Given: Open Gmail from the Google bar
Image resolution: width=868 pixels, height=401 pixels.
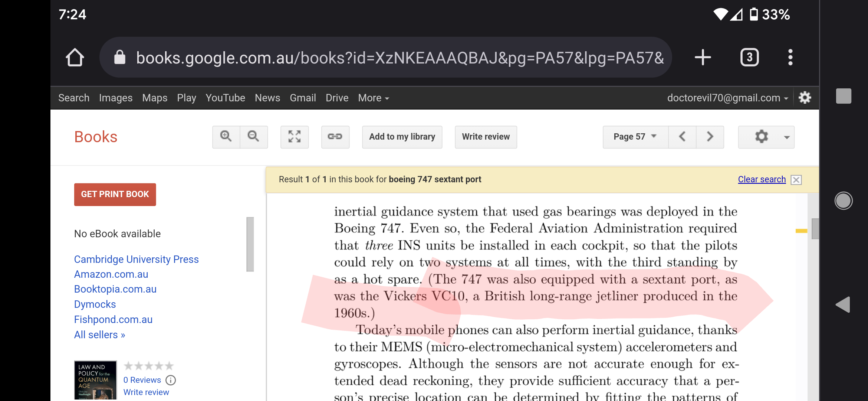Looking at the screenshot, I should [303, 98].
